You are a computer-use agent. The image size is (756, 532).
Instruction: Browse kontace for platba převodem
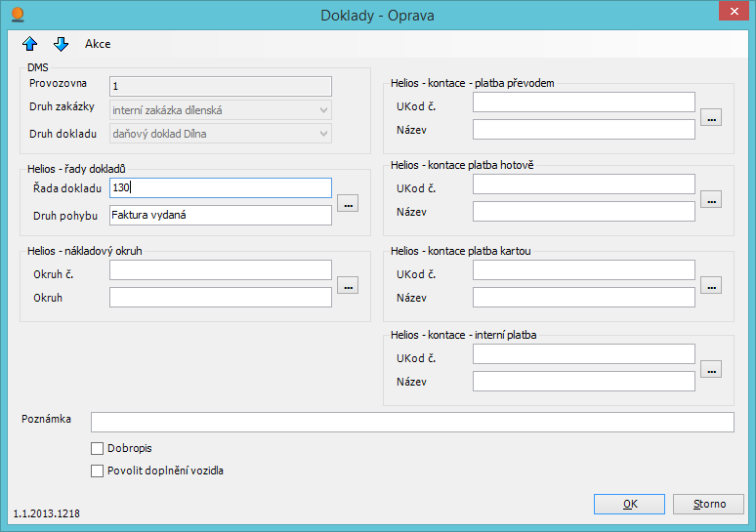tap(711, 117)
